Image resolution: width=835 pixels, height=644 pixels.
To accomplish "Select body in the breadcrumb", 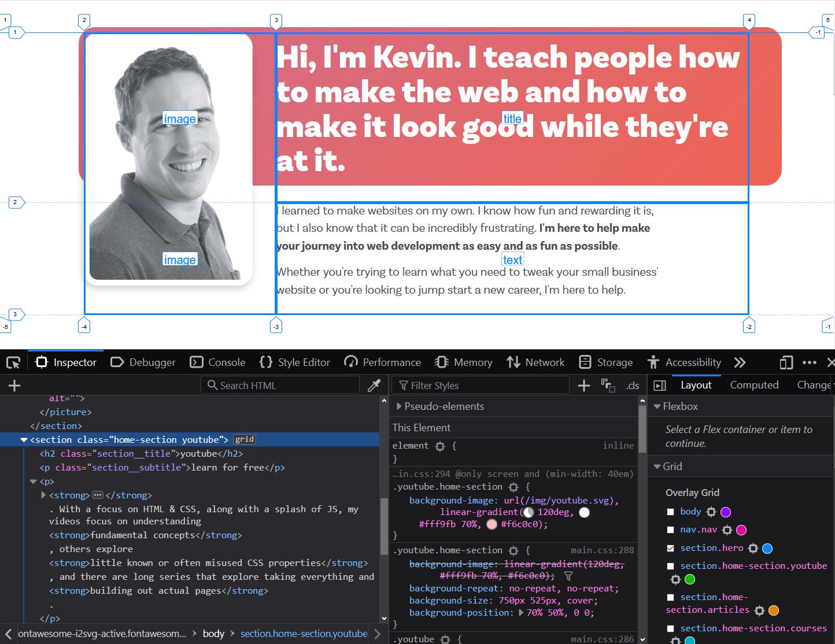I will (213, 634).
